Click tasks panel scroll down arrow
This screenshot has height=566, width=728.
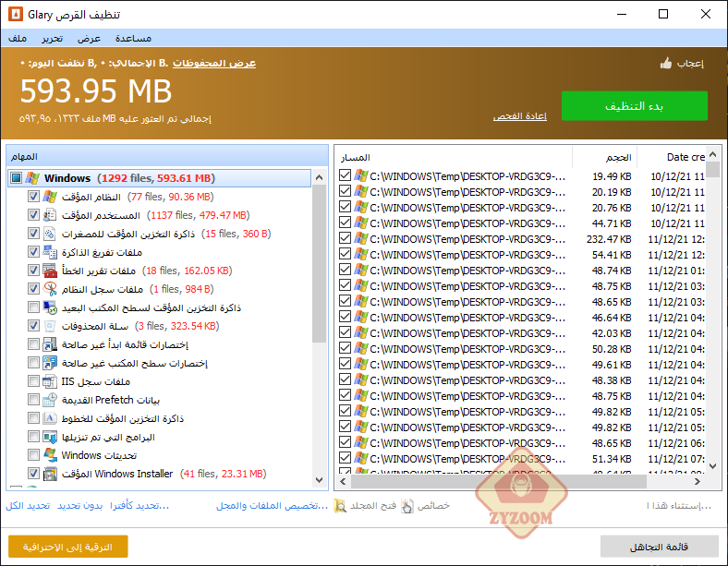pos(319,480)
